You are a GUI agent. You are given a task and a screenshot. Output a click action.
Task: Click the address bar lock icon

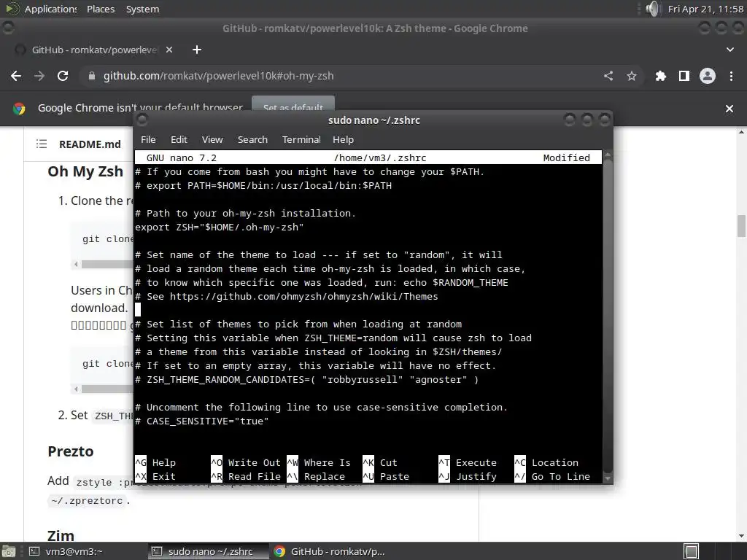click(x=91, y=76)
